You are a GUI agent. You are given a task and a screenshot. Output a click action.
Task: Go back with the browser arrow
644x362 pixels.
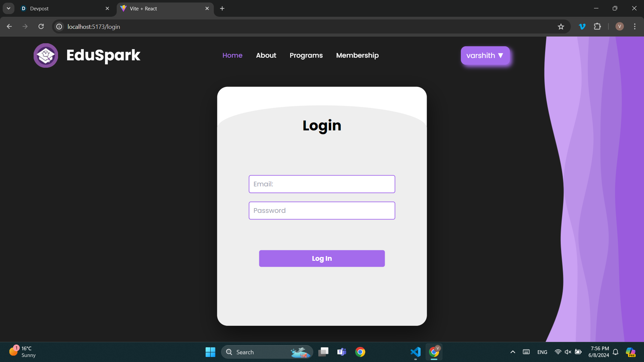click(9, 26)
